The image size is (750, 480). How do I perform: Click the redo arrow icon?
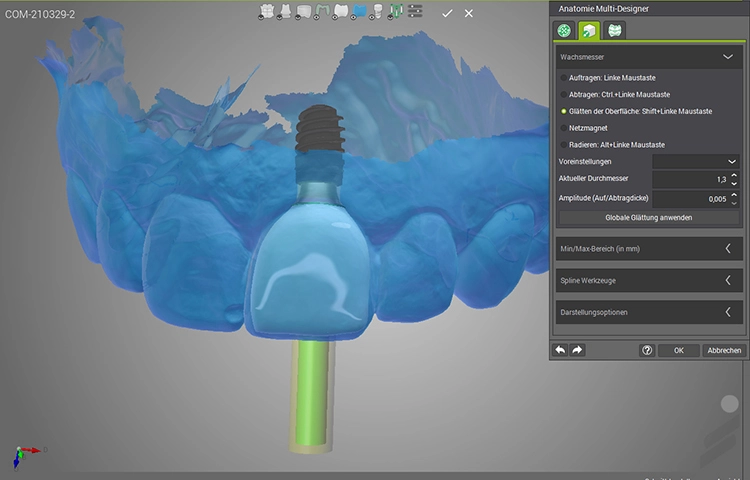(x=577, y=350)
